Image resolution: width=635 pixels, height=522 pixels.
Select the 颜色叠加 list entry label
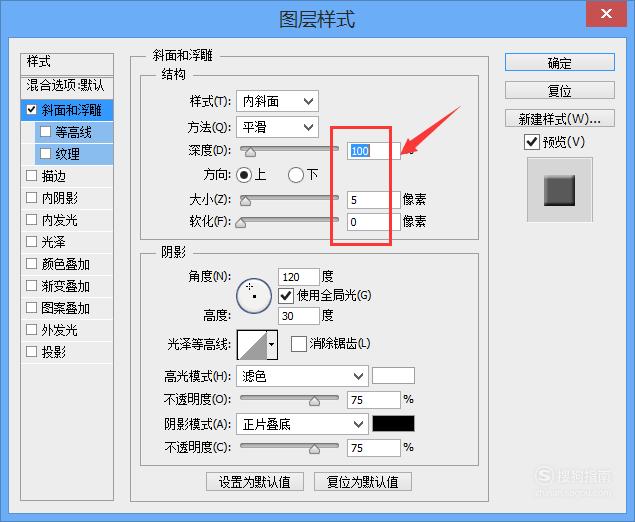click(x=66, y=264)
